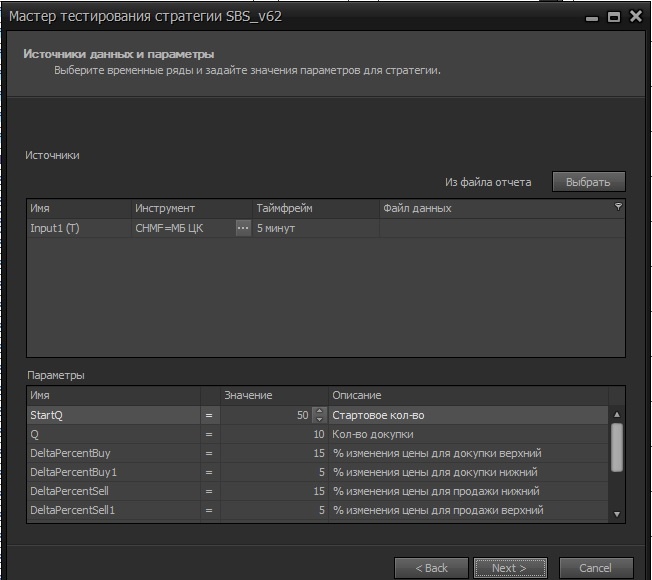The height and width of the screenshot is (580, 652).
Task: Click the equals sign in DeltaPercentSell1 row
Action: [209, 510]
